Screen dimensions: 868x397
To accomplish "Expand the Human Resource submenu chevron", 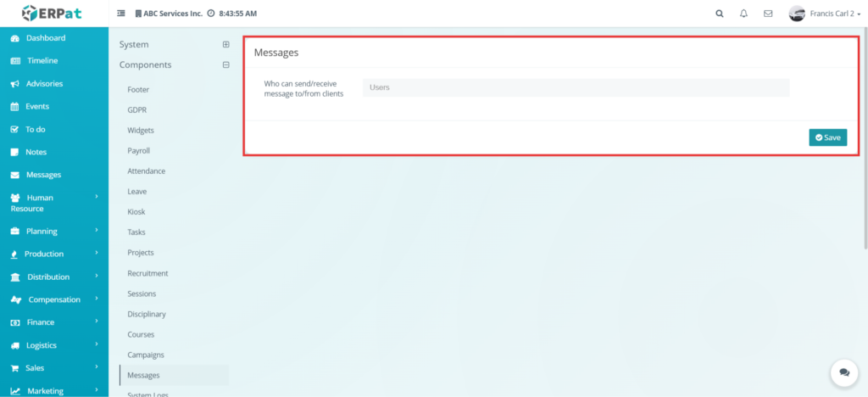I will click(97, 196).
